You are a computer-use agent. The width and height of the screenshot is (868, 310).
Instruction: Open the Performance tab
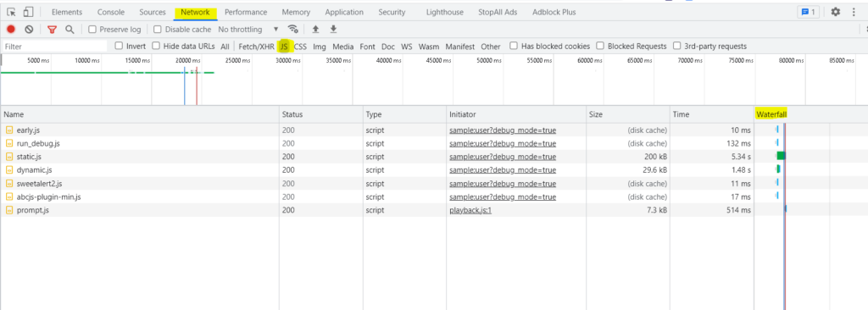[x=246, y=12]
